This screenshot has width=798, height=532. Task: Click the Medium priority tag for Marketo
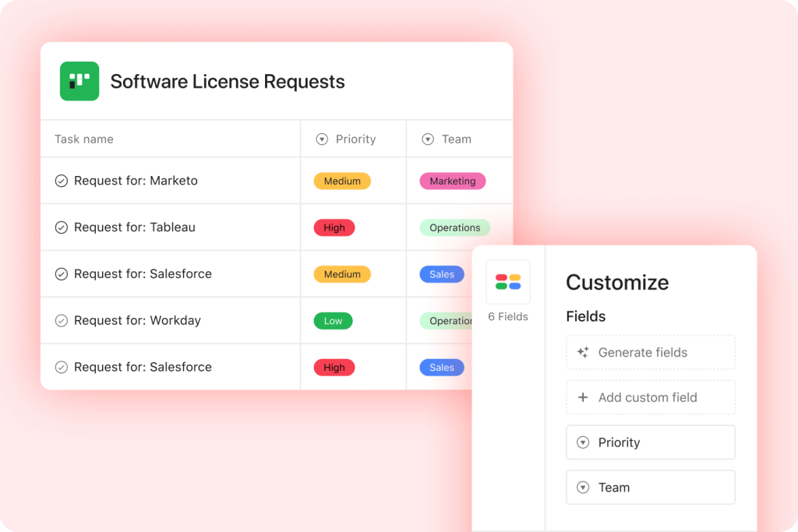pos(342,181)
